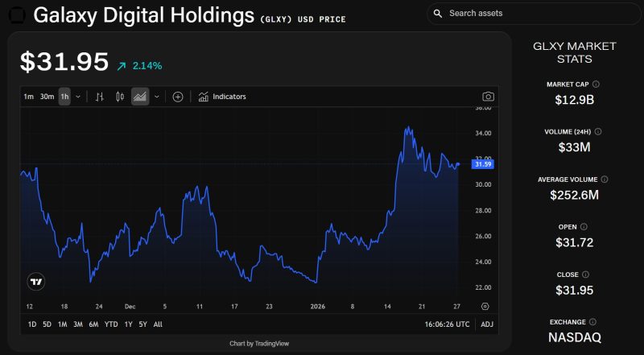This screenshot has height=355, width=644.
Task: Switch the interval to 1m
Action: [29, 97]
